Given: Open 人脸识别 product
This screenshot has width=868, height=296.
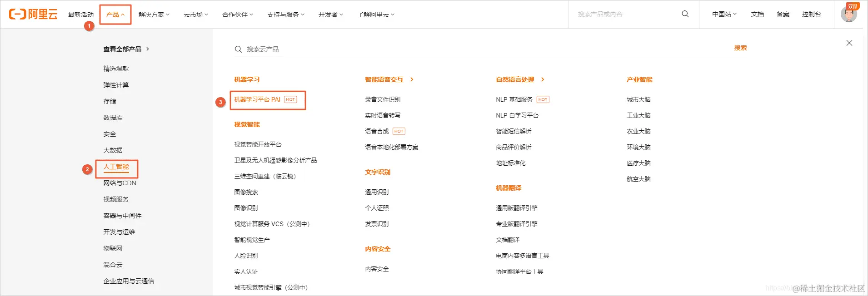Looking at the screenshot, I should [246, 256].
